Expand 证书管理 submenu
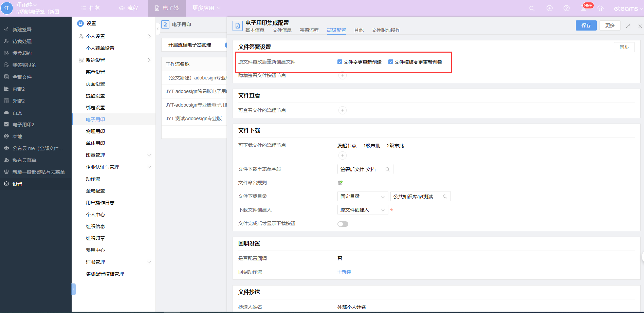Viewport: 644px width, 313px height. tap(149, 262)
